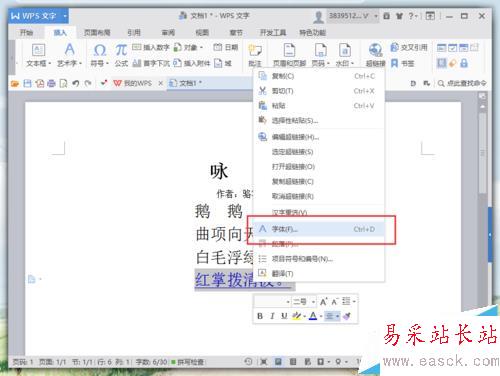Open Edit Hyperlink (编辑超链接) entry
This screenshot has height=376, width=500.
[x=319, y=137]
